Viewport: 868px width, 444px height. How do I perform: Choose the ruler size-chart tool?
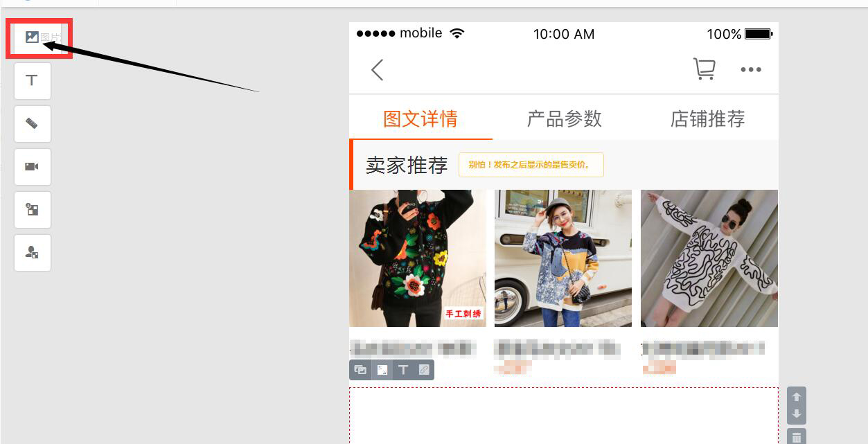(x=32, y=123)
